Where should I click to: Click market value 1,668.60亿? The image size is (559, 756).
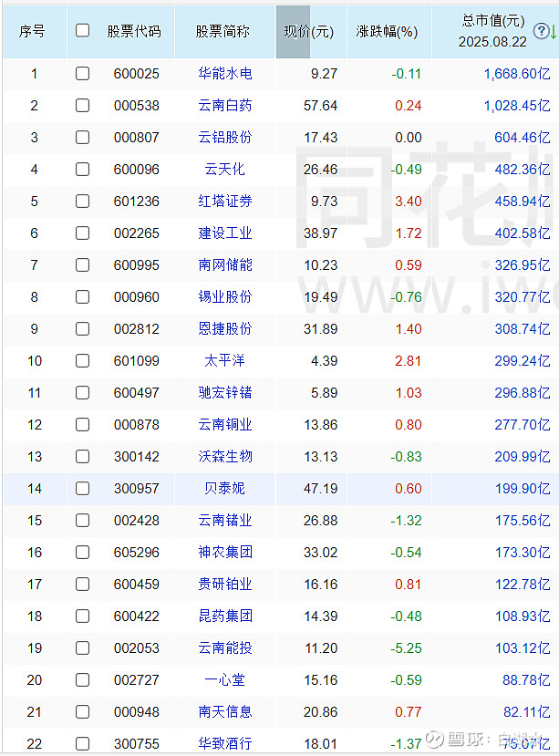click(x=516, y=74)
